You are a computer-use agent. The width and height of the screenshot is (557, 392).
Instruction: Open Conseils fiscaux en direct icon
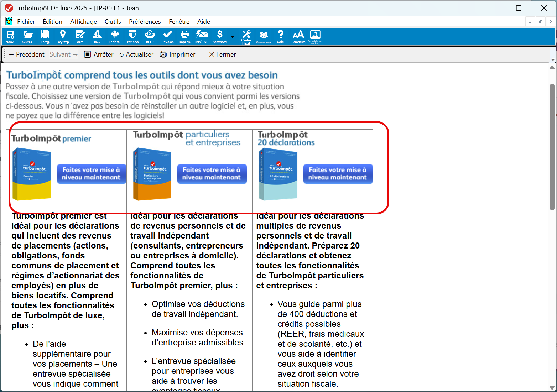315,37
